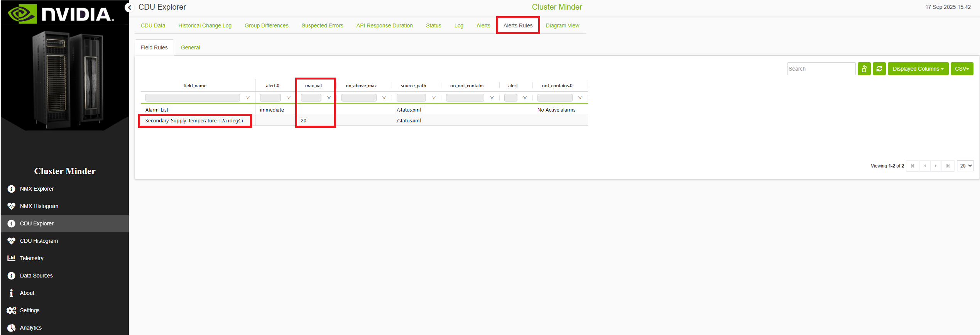This screenshot has height=335, width=980.
Task: Click the source_path filter input
Action: 411,98
